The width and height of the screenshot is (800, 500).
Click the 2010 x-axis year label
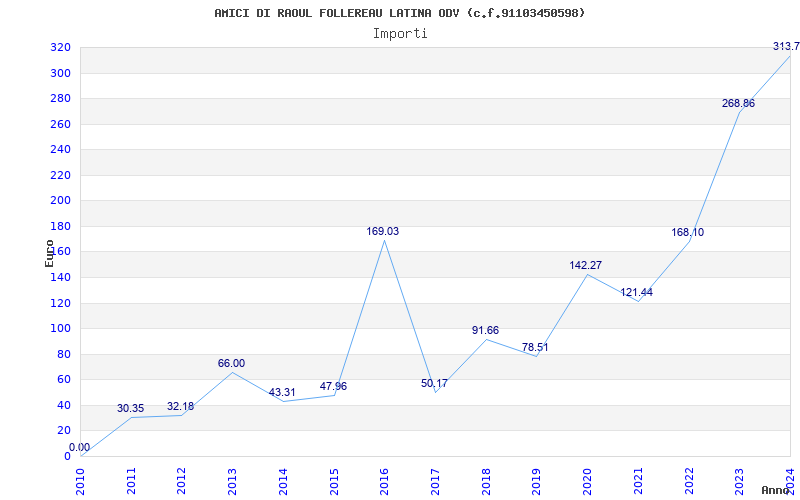point(81,481)
